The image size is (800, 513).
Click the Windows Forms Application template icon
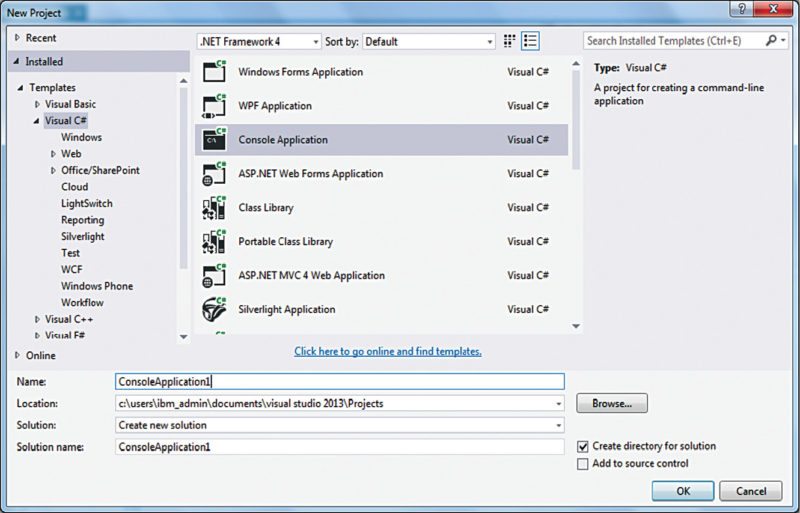[214, 72]
